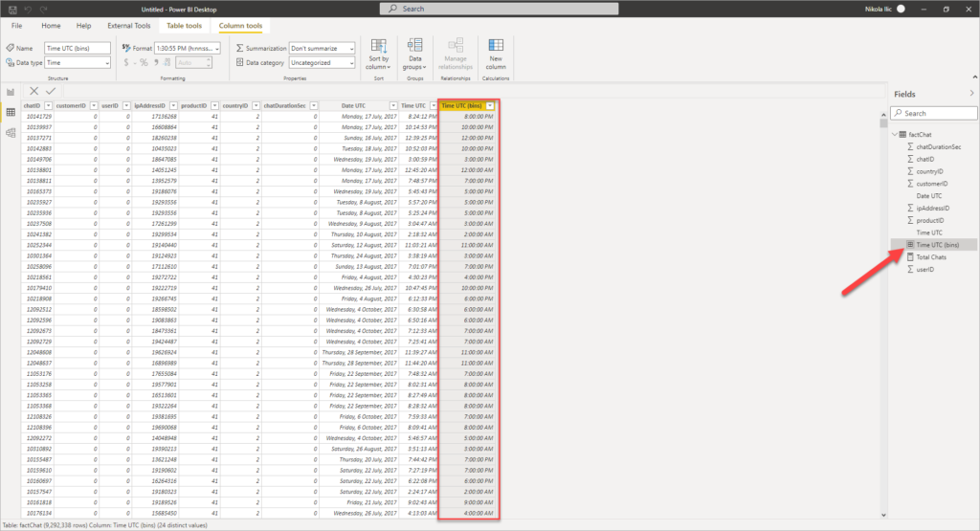Open the productID column filter dropdown

click(x=214, y=105)
